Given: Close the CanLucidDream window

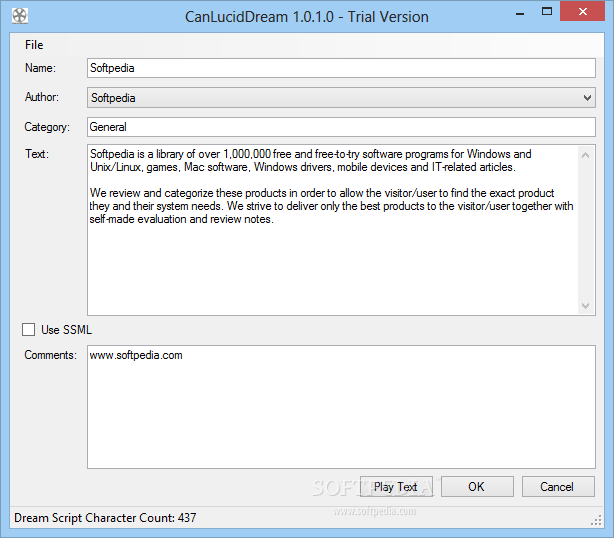Looking at the screenshot, I should tap(583, 11).
